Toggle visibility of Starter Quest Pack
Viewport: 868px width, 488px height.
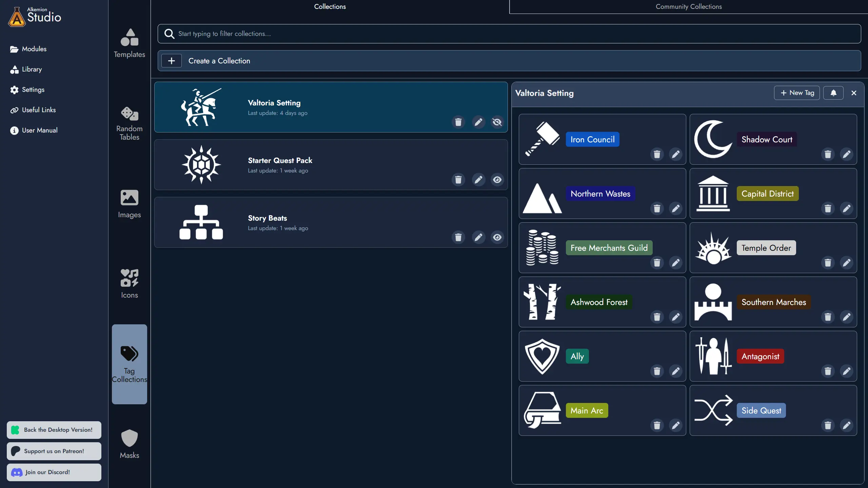tap(497, 180)
